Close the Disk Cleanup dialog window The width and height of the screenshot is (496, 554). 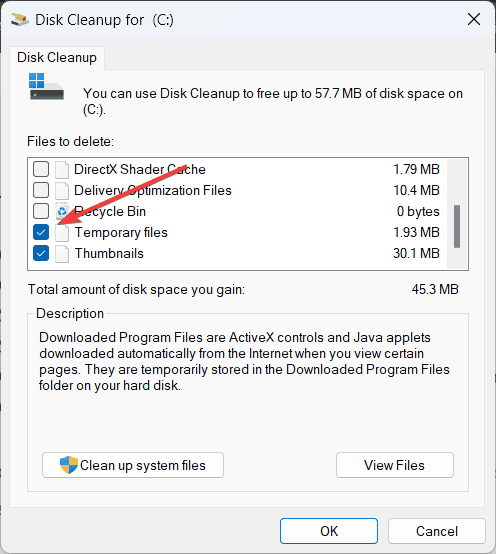pos(474,19)
